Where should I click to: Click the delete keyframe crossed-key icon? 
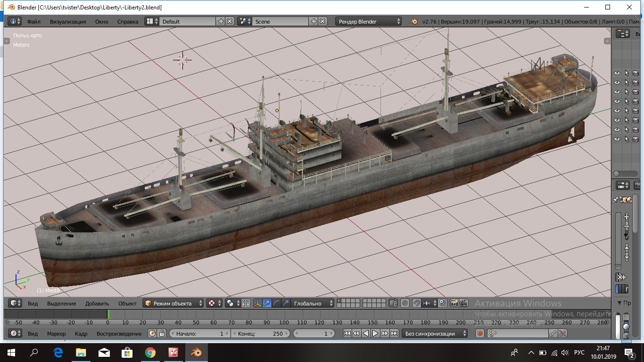[562, 334]
